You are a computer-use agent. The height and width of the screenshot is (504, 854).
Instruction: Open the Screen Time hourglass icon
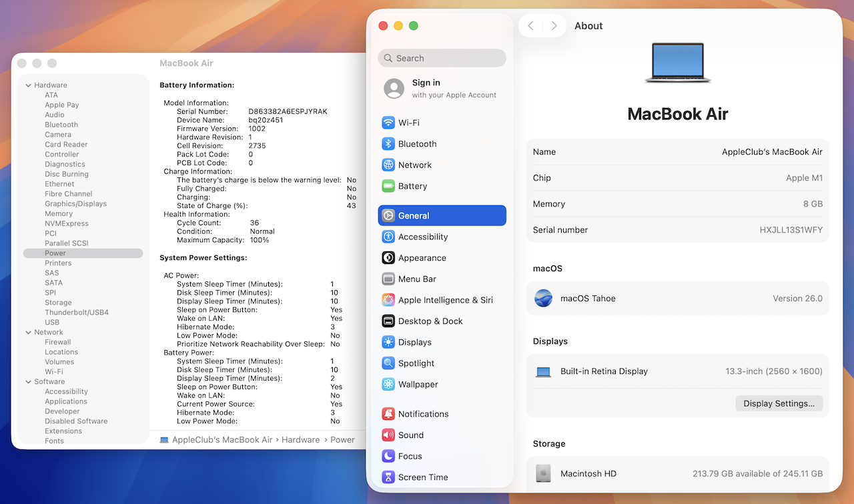[x=388, y=477]
